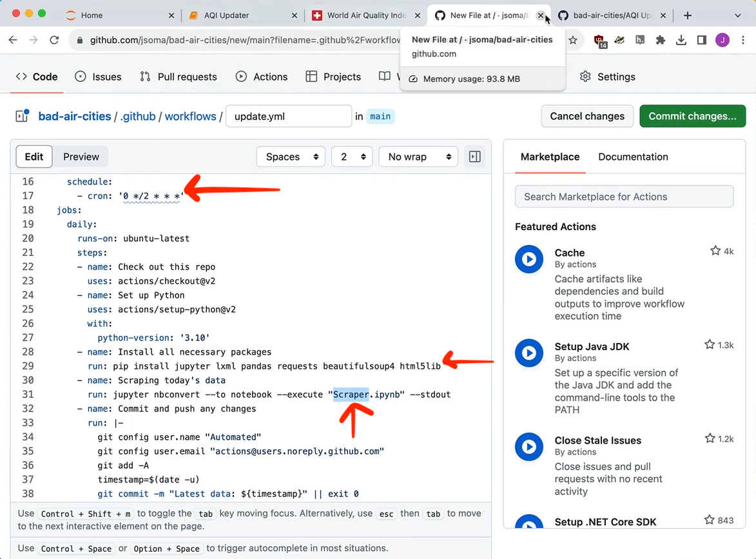Select the Edit editor mode
Viewport: 756px width, 559px height.
tap(34, 157)
